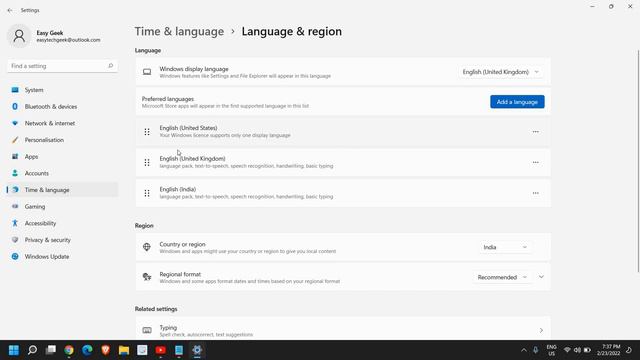Open the volume control in system tray

tap(577, 350)
